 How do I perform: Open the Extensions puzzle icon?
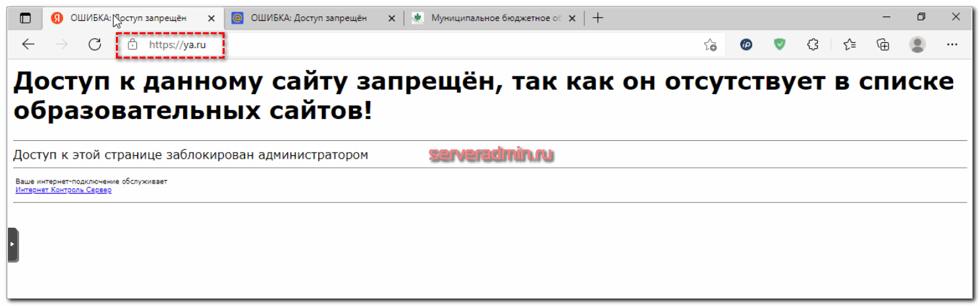coord(813,45)
